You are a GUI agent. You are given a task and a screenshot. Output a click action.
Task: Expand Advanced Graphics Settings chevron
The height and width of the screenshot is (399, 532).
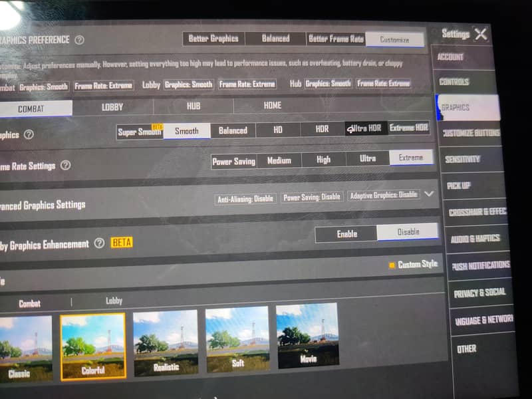pos(429,194)
